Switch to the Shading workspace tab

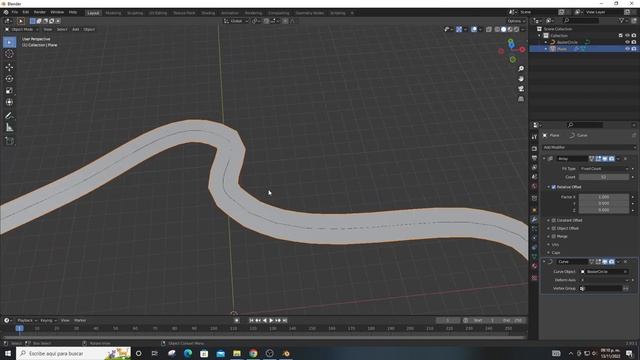[x=208, y=13]
